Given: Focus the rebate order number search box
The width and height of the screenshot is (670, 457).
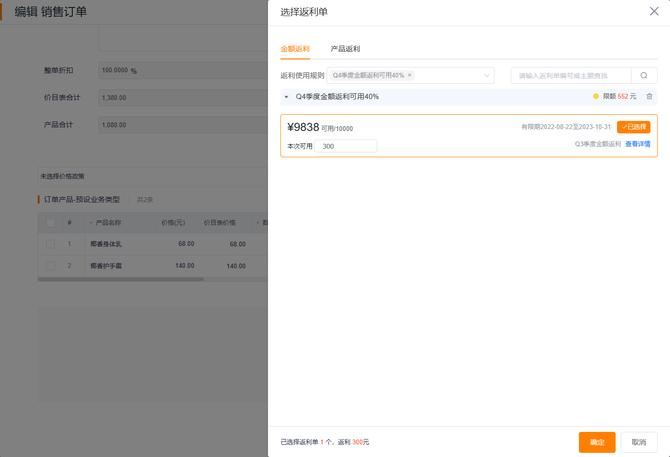Looking at the screenshot, I should pos(570,75).
